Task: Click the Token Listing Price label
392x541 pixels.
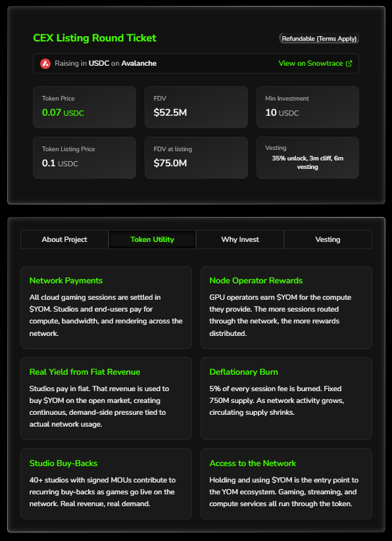Action: pos(68,149)
